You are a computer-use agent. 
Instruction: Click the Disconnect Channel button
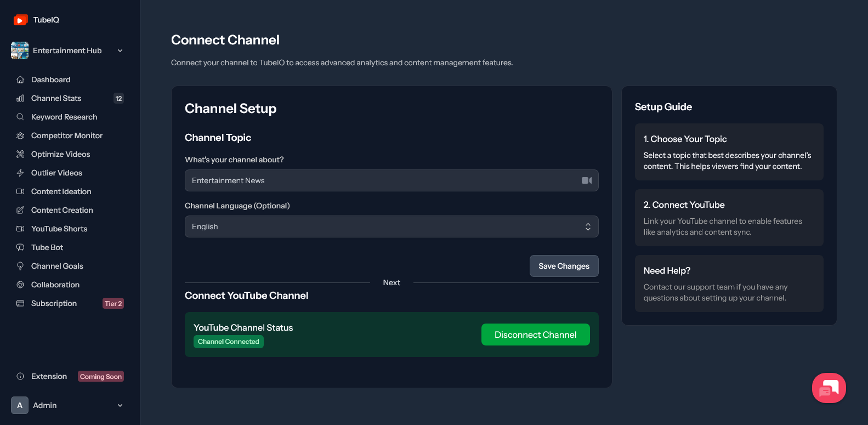536,335
